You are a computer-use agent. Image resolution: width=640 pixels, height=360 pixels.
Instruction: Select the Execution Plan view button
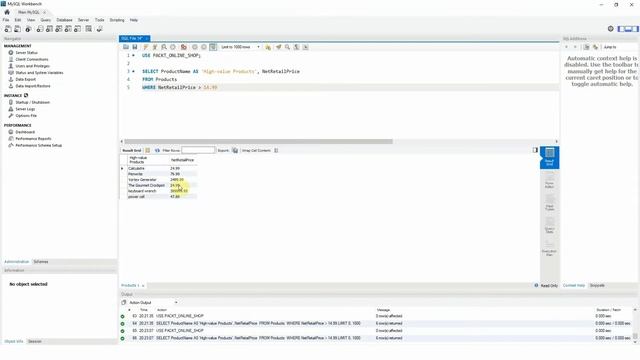tap(549, 248)
